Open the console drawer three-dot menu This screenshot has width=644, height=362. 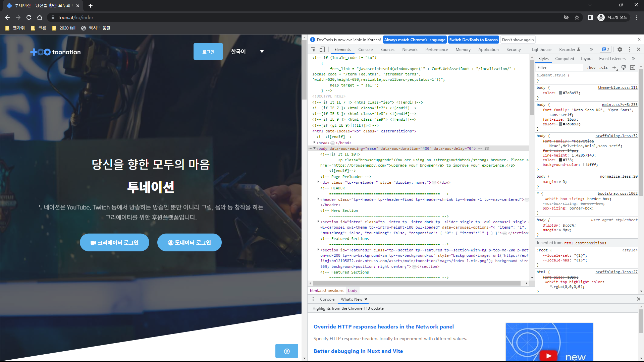313,299
